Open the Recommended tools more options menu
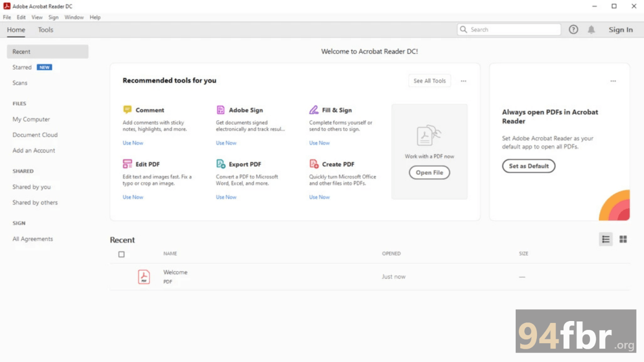This screenshot has height=362, width=644. 463,81
